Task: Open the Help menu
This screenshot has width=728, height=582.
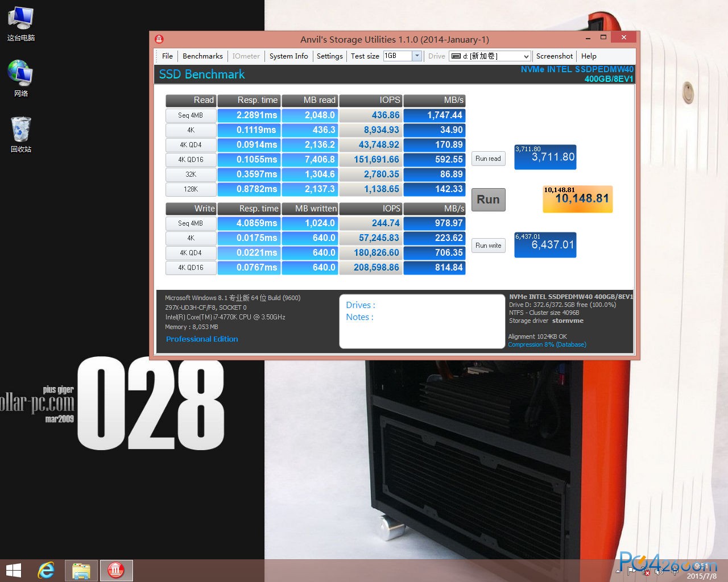Action: click(589, 56)
